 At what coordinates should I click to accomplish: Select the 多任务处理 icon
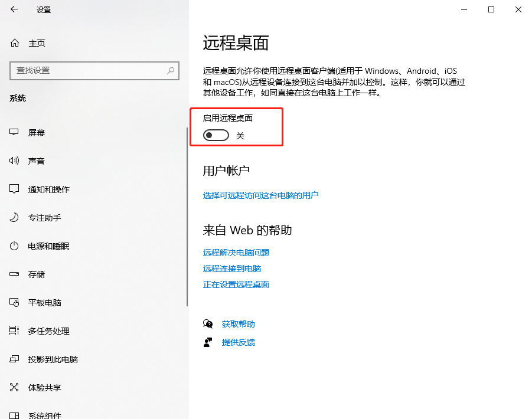[14, 330]
